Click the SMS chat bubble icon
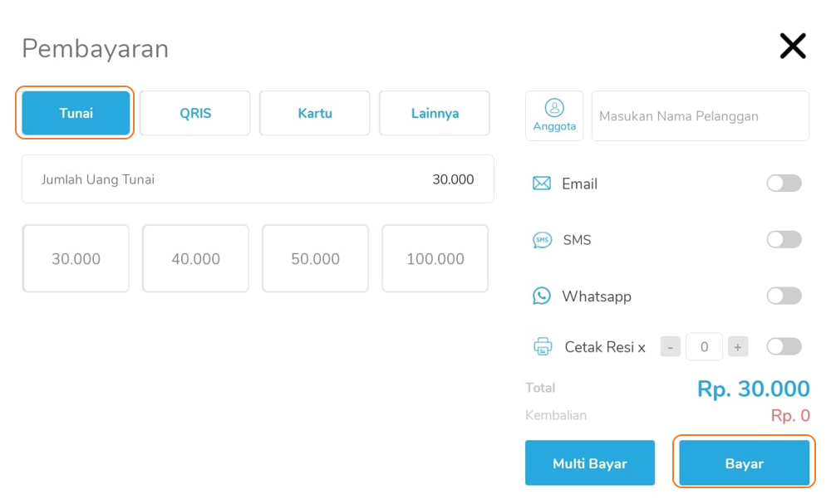 pyautogui.click(x=542, y=240)
